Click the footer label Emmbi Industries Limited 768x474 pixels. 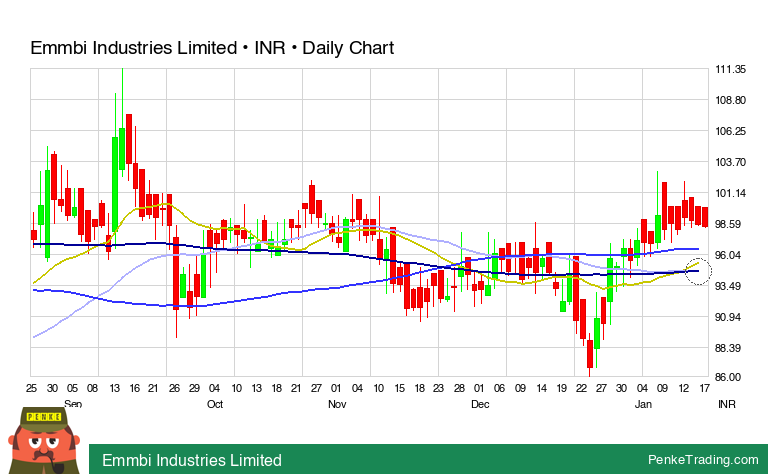tap(192, 460)
